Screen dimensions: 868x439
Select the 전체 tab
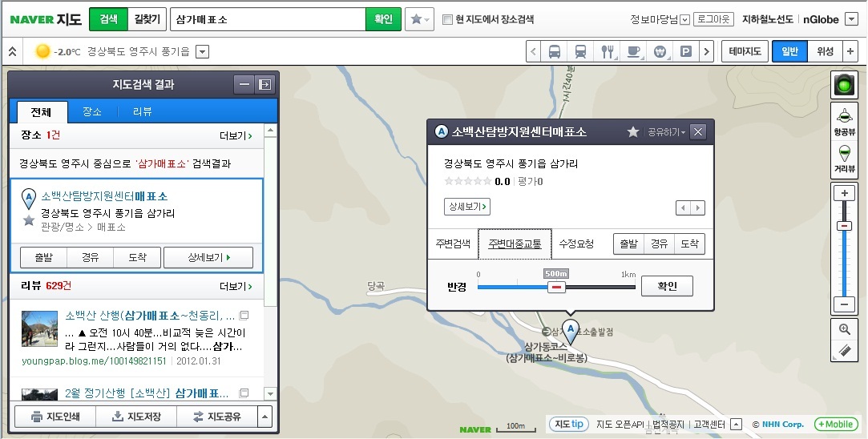click(42, 112)
